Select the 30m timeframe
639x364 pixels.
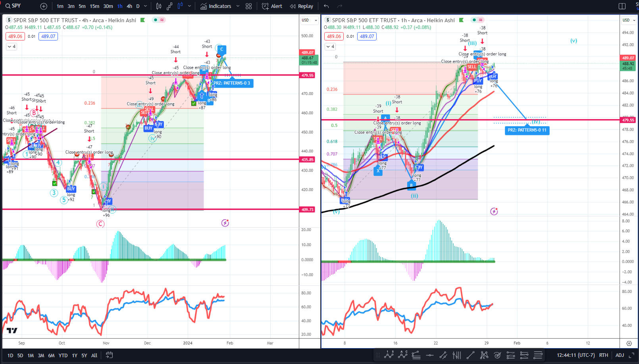[x=108, y=6]
